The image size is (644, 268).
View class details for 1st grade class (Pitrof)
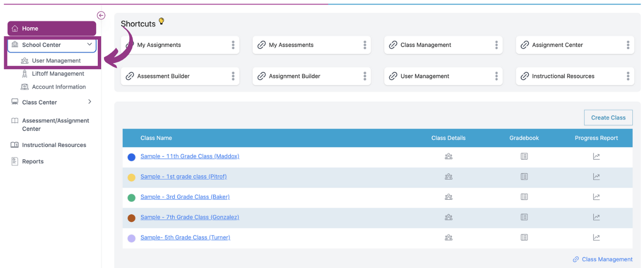click(448, 176)
